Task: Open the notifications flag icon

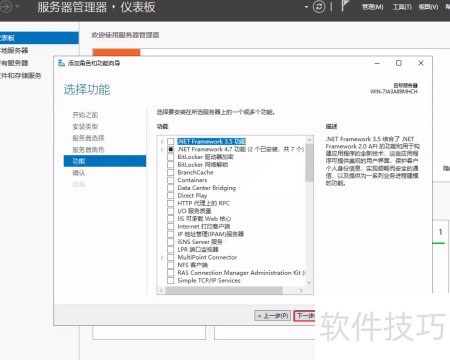Action: pos(345,6)
